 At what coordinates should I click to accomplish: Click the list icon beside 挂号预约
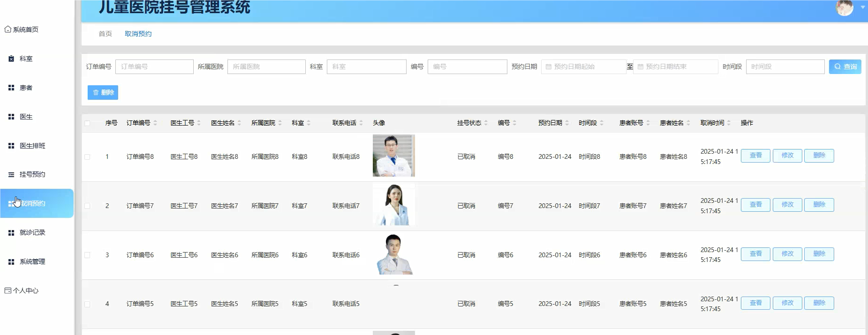pyautogui.click(x=11, y=175)
